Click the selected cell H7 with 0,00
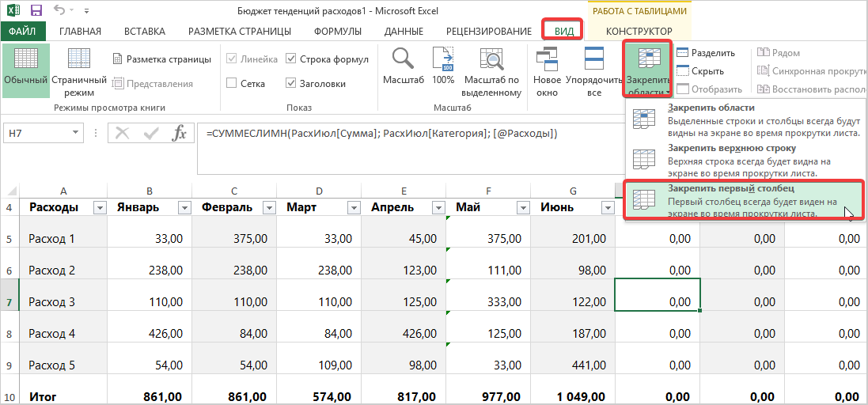This screenshot has width=868, height=405. (658, 295)
